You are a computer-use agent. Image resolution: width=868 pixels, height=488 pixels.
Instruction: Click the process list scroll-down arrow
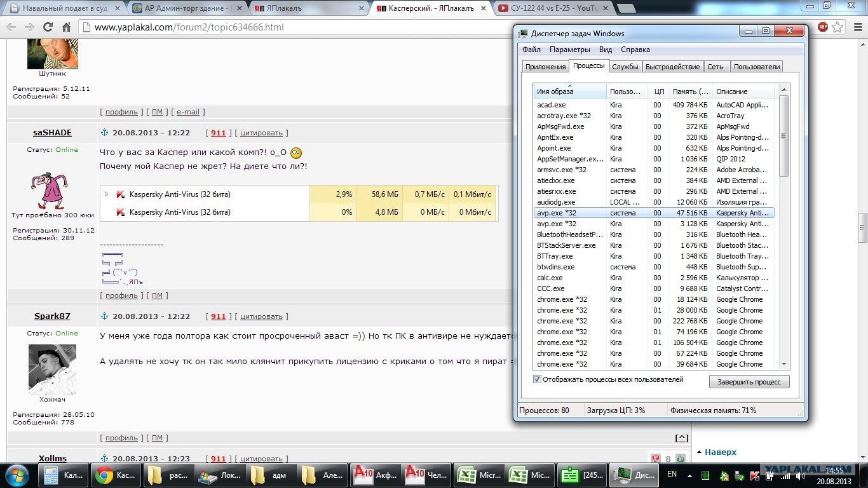pyautogui.click(x=784, y=363)
